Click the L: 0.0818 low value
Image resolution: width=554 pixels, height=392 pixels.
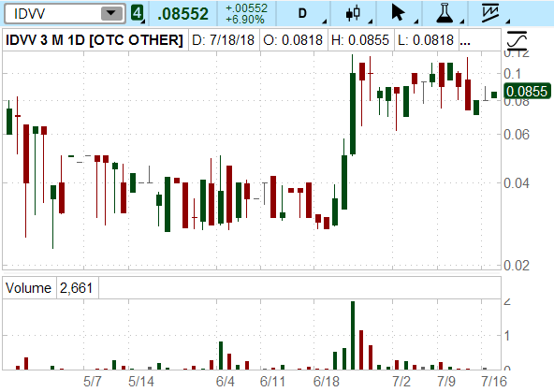(x=426, y=40)
